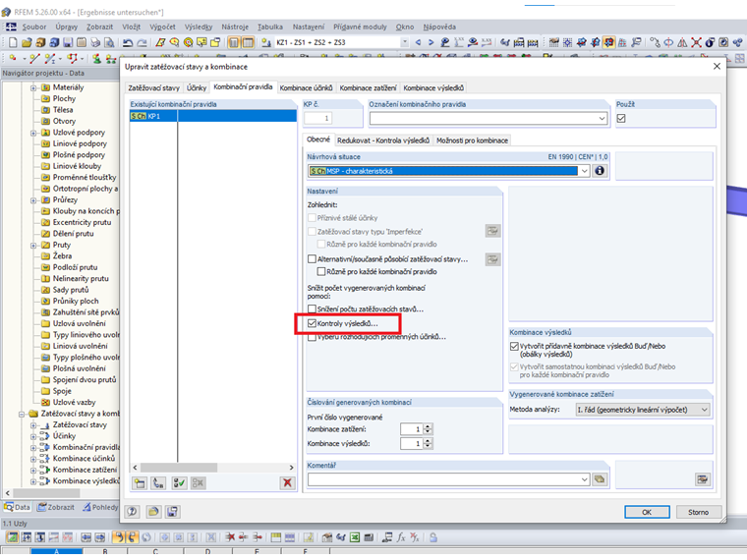Click the Redo arrow in the main toolbar
This screenshot has width=747, height=560.
tap(142, 42)
